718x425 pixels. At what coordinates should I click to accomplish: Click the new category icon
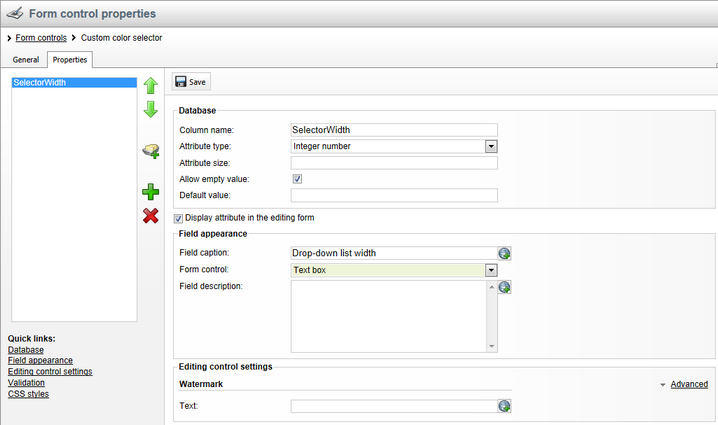point(151,151)
